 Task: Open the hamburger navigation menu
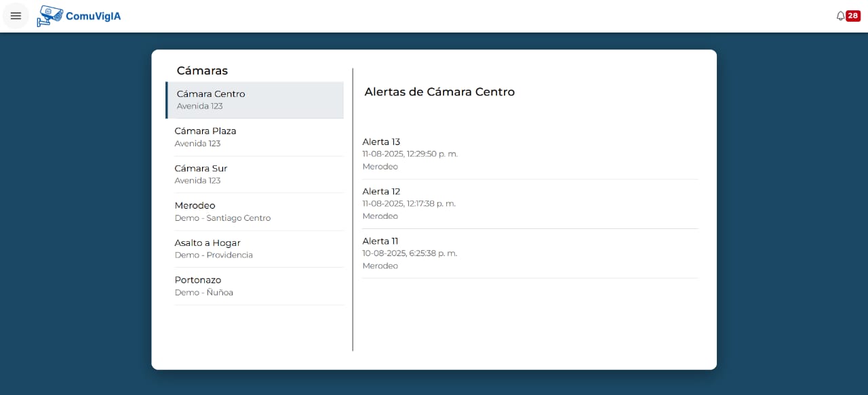(x=16, y=16)
